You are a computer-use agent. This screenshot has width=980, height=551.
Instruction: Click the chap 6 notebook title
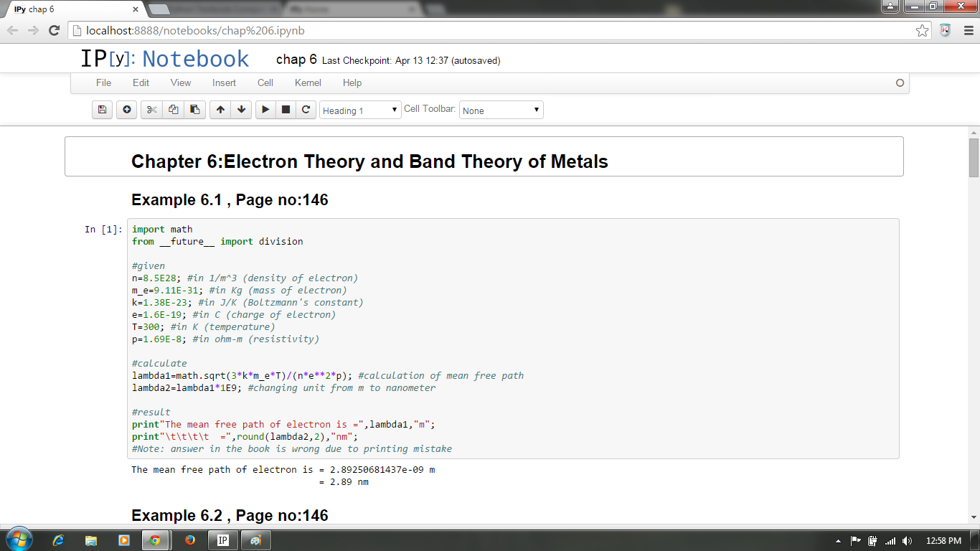(x=296, y=60)
